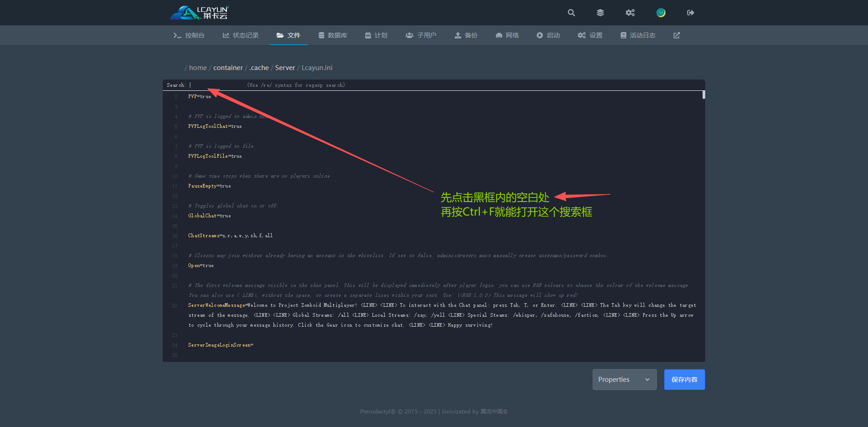Expand the Properties language dropdown
Image resolution: width=868 pixels, height=427 pixels.
pyautogui.click(x=624, y=380)
